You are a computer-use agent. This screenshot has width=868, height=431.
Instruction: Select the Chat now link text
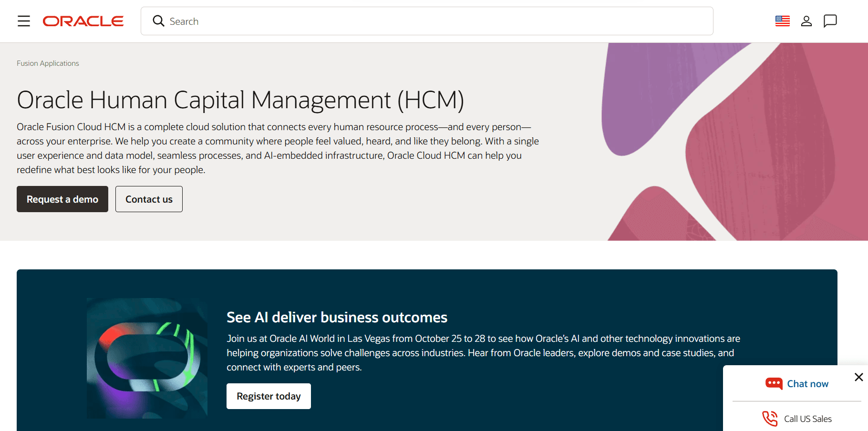point(807,384)
